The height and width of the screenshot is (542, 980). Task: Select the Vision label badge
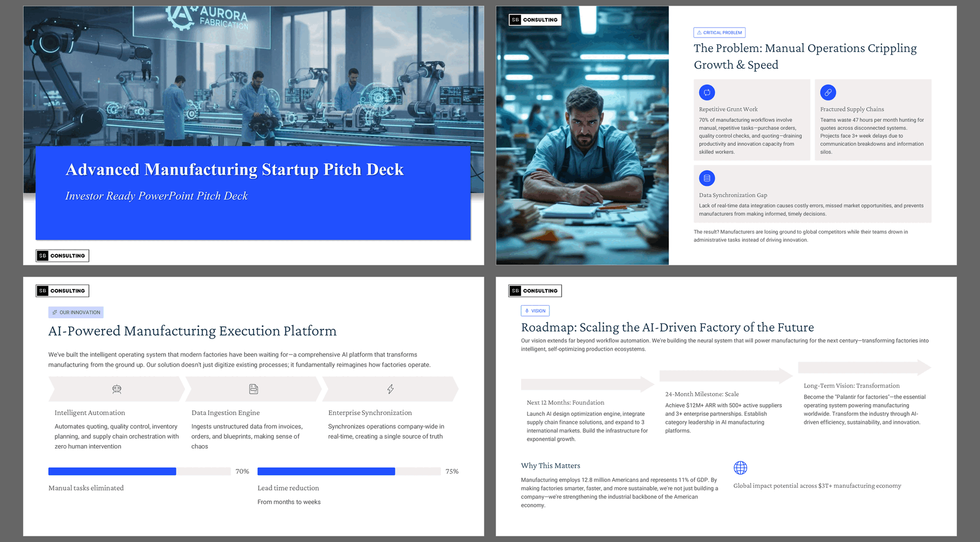point(535,311)
